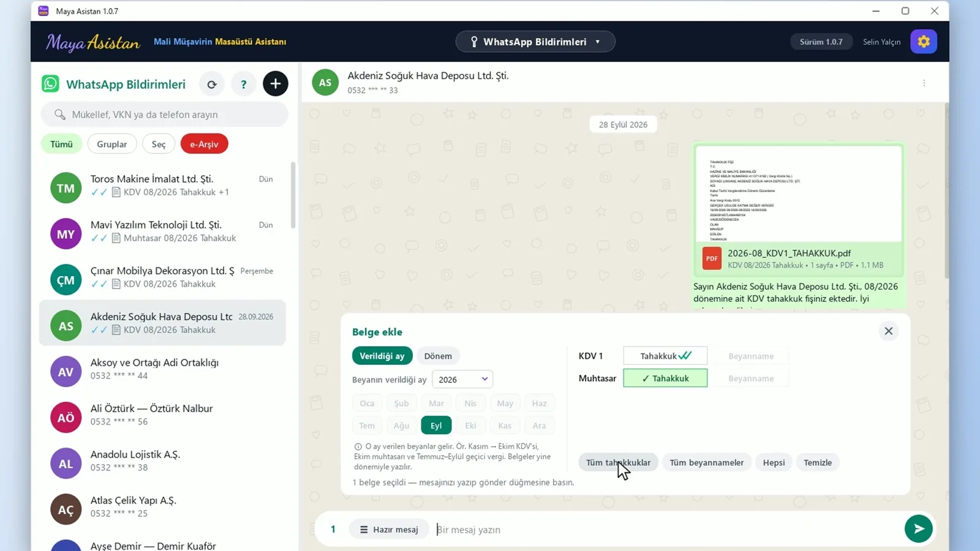Click the Seç filter chip
This screenshot has width=980, height=551.
[159, 144]
